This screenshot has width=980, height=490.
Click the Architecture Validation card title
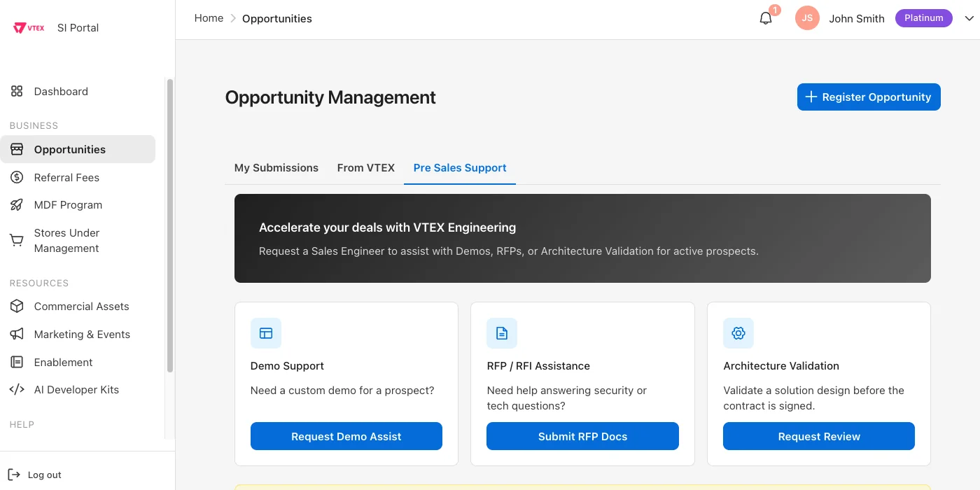(x=781, y=365)
